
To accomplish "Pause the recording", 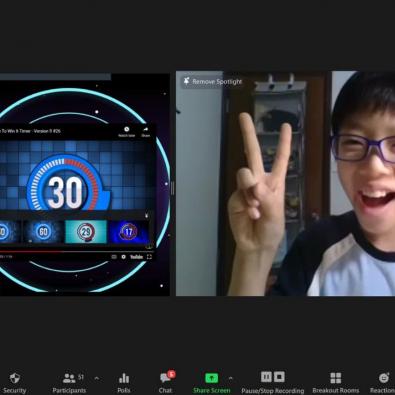I will pyautogui.click(x=266, y=377).
